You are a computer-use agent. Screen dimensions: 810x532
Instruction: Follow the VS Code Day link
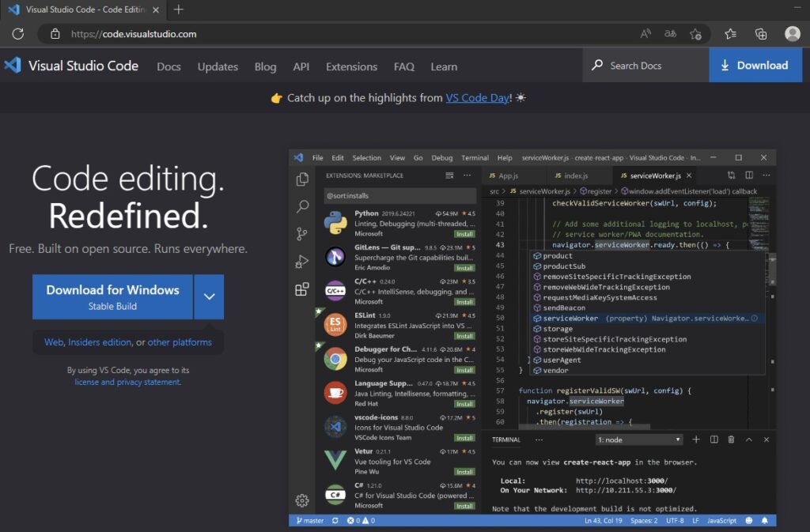click(x=477, y=97)
